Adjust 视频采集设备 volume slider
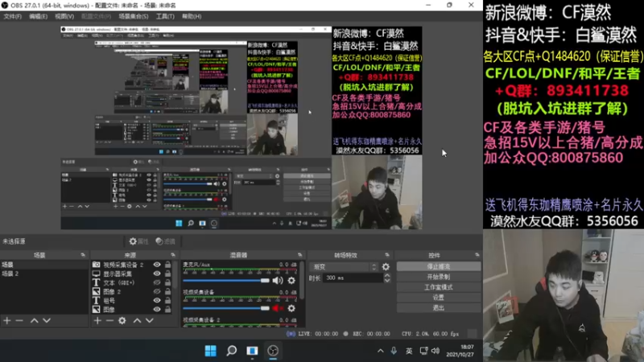 click(226, 308)
